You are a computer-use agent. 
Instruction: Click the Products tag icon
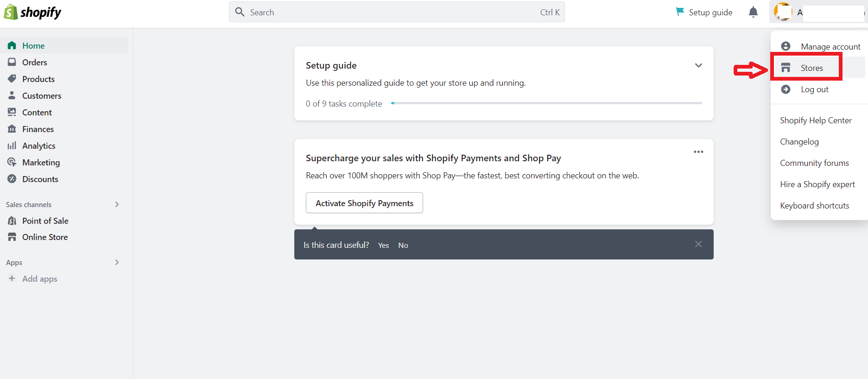coord(12,79)
